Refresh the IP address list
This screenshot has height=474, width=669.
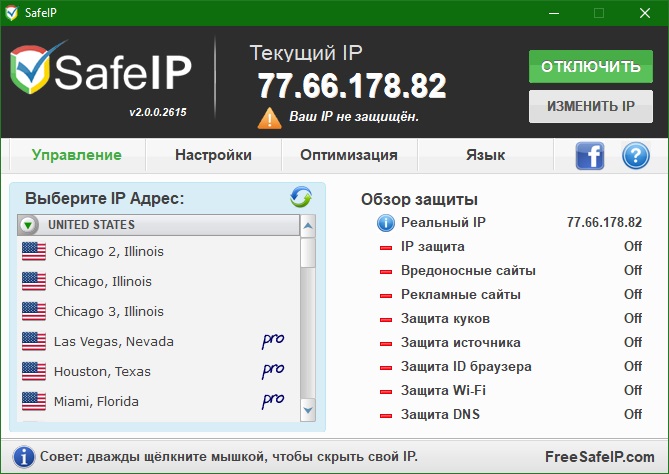point(301,198)
